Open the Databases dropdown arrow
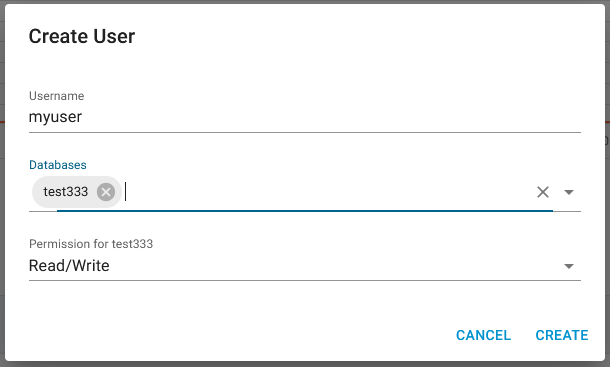Screen dimensions: 610x367 (569, 192)
